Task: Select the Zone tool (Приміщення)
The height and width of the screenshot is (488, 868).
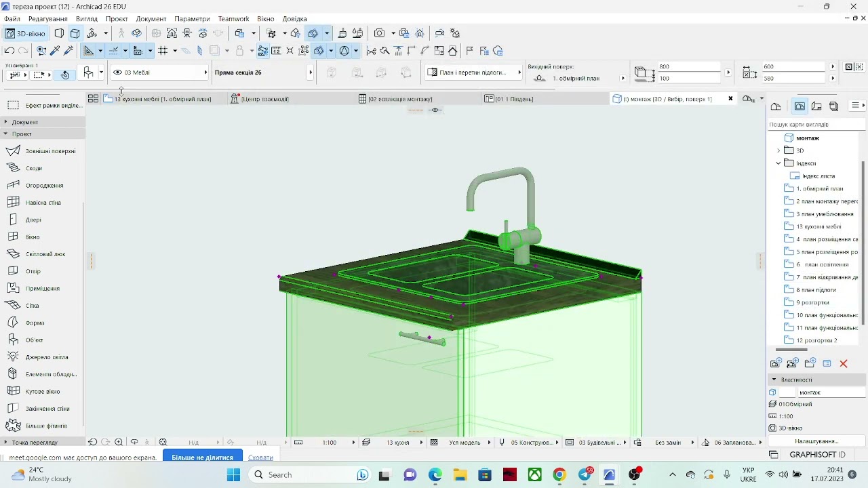Action: (x=42, y=288)
